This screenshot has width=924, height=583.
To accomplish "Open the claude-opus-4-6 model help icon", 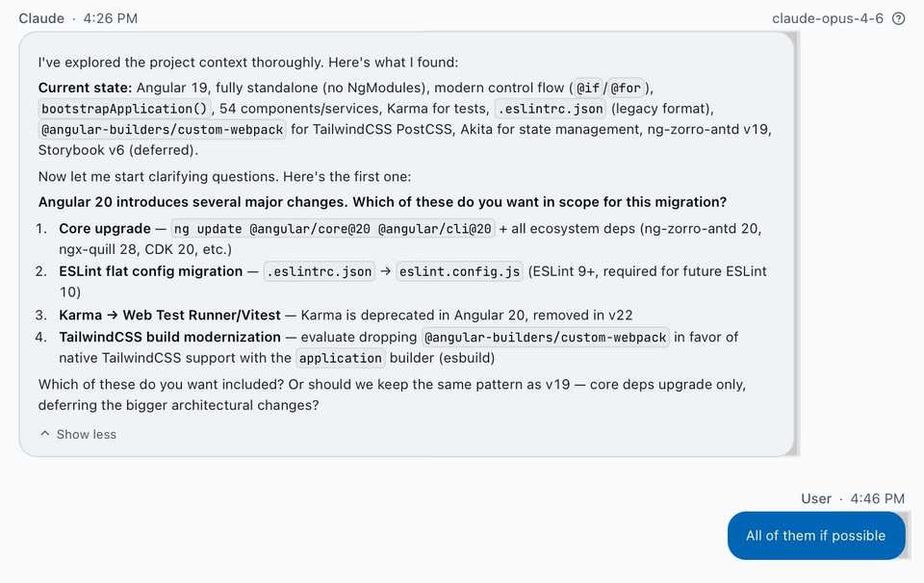I will 899,17.
